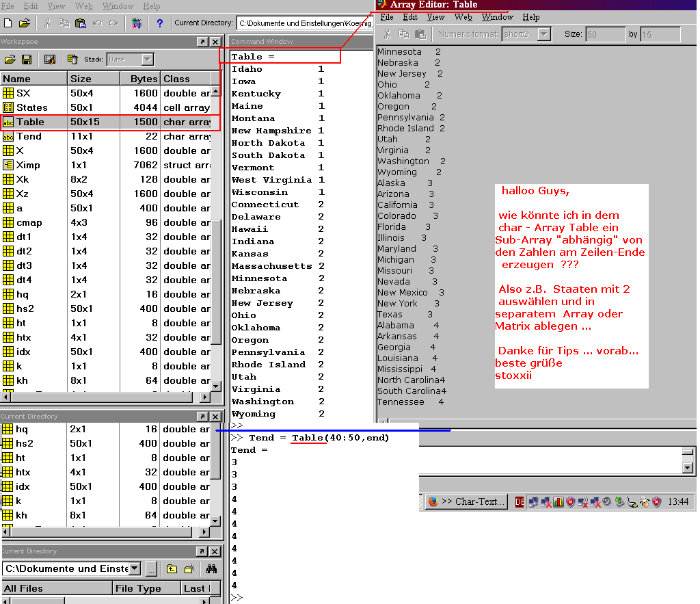This screenshot has height=604, width=700.
Task: Click the Find Files binoculars icon
Action: [x=211, y=568]
